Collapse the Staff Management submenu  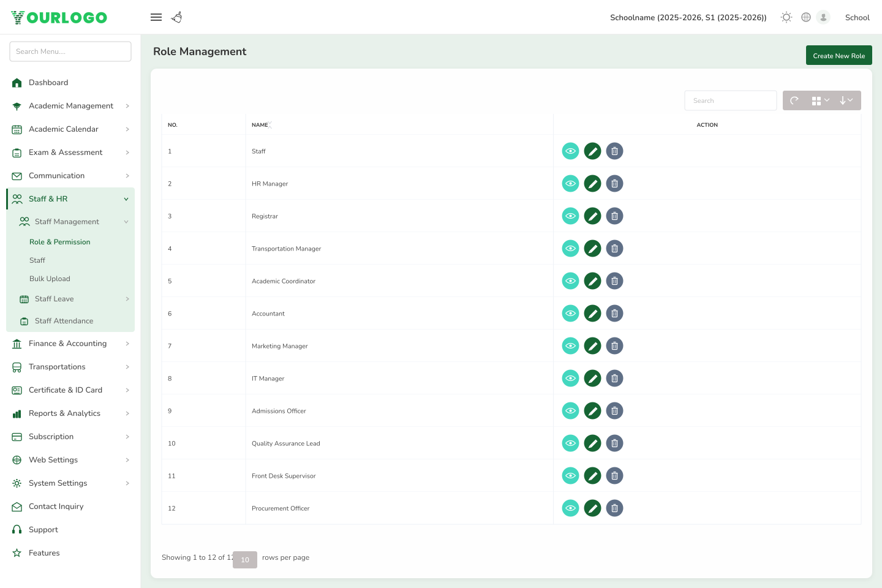coord(73,222)
